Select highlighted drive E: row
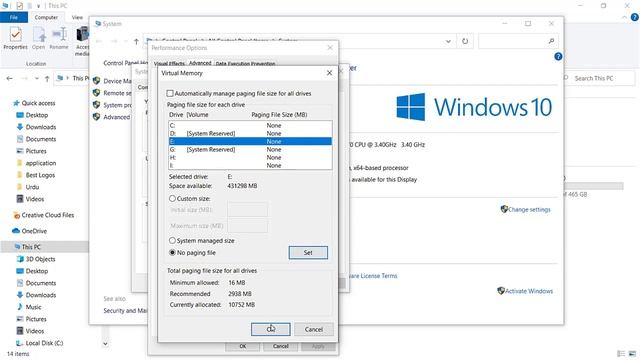 click(x=250, y=141)
